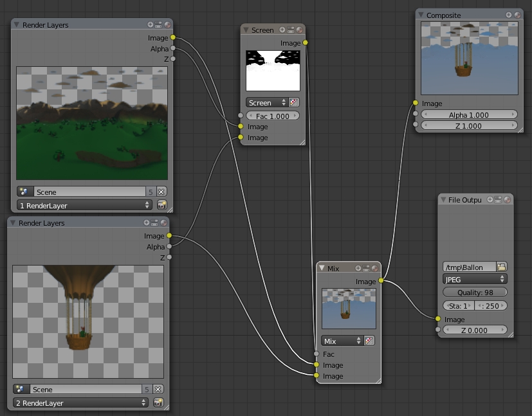Viewport: 532px width, 416px height.
Task: Collapse the 2 RenderLayer node with its triangle
Action: pos(13,222)
